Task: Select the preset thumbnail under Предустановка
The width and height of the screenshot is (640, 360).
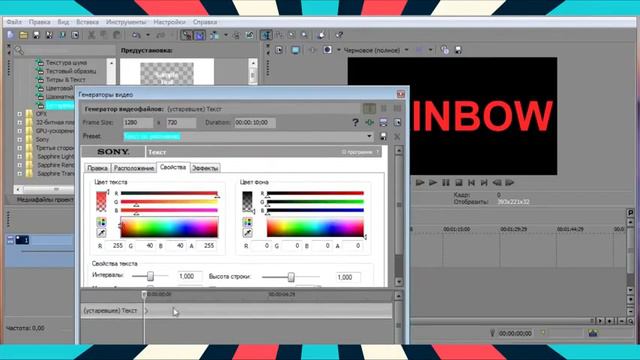Action: [167, 73]
